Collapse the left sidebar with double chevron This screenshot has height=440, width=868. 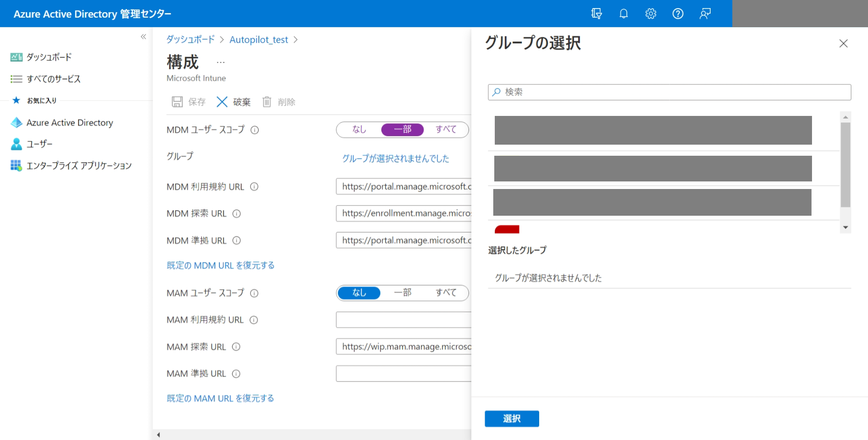tap(143, 37)
